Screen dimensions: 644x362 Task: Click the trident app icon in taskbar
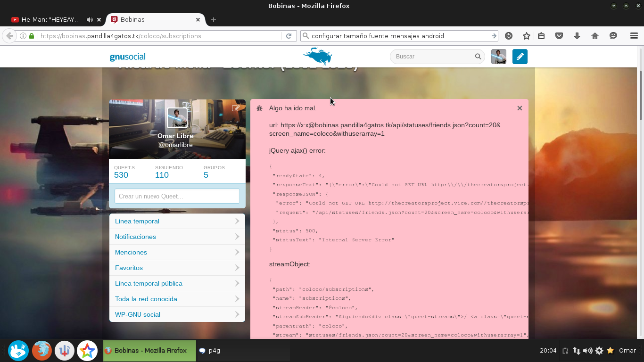pos(65,351)
